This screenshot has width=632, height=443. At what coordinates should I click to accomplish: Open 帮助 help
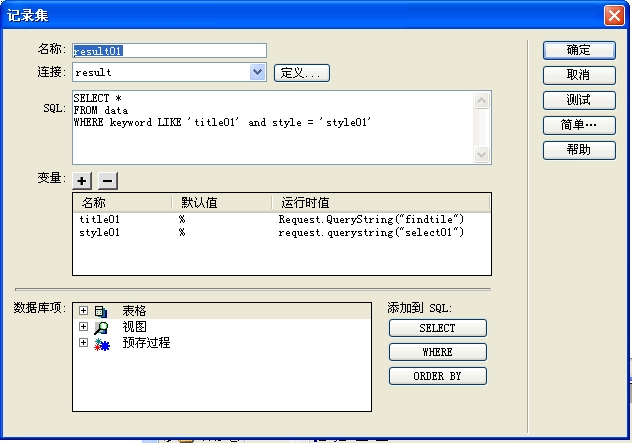(x=578, y=150)
